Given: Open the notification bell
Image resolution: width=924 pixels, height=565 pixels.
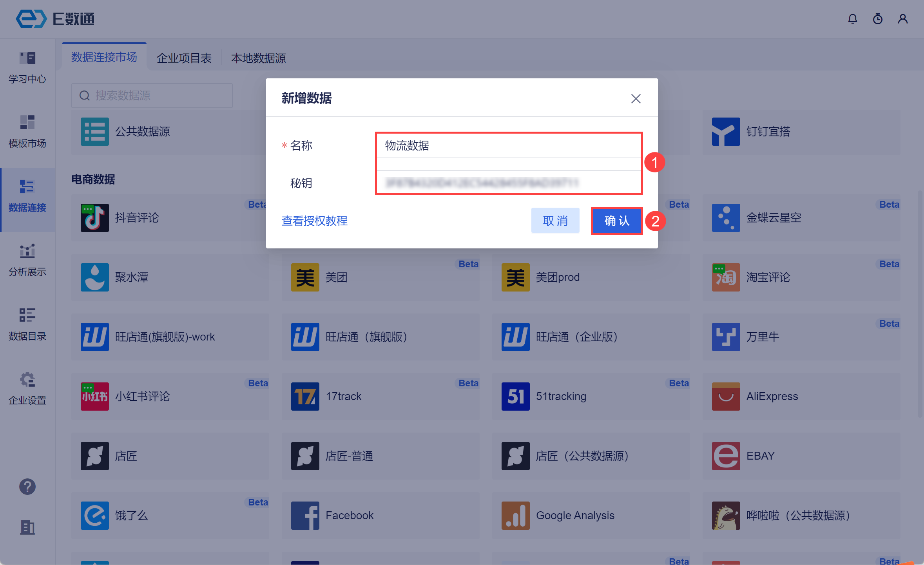Looking at the screenshot, I should (853, 18).
